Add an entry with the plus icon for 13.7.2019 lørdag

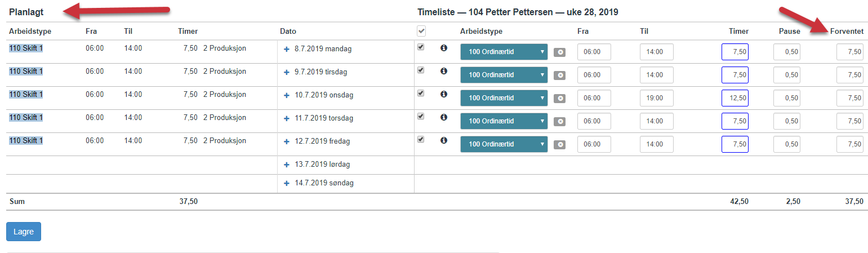286,165
